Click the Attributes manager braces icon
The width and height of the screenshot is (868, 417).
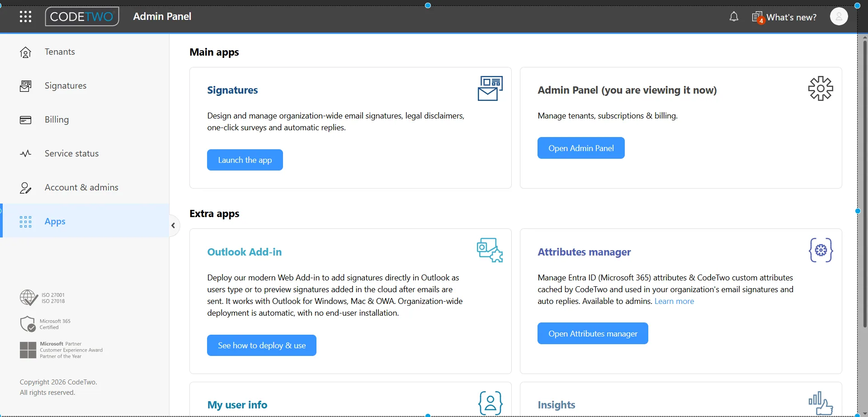tap(821, 250)
